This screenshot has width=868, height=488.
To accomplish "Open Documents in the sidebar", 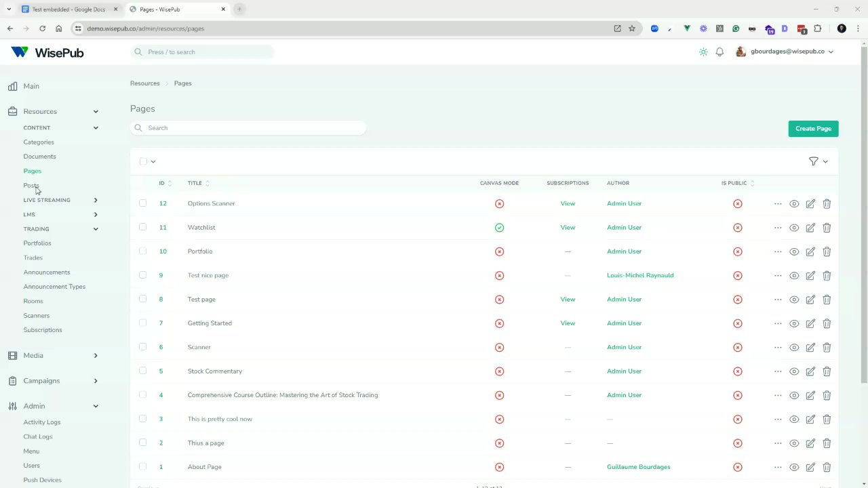I will click(x=39, y=157).
